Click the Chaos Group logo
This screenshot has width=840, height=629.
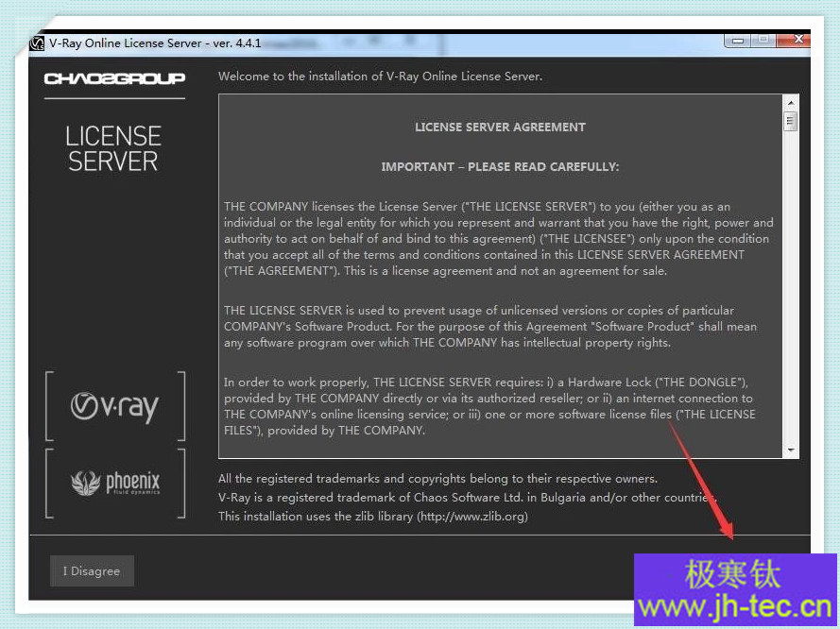(x=114, y=78)
